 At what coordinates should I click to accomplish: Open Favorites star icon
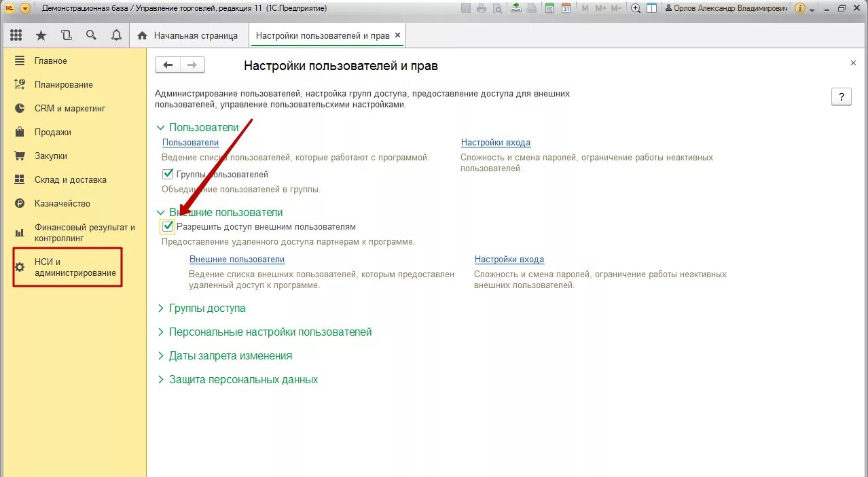(41, 35)
